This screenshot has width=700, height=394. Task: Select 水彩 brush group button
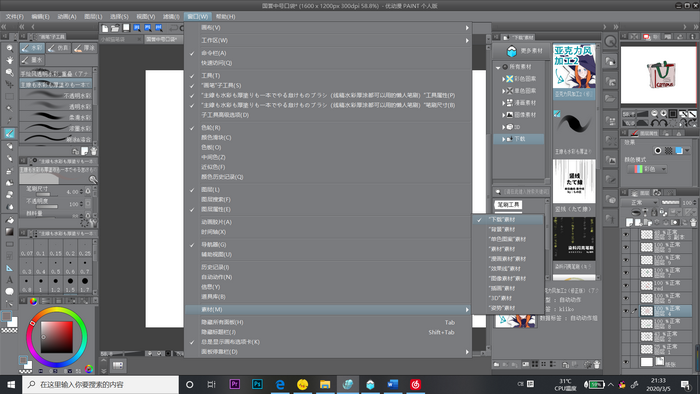pyautogui.click(x=32, y=48)
